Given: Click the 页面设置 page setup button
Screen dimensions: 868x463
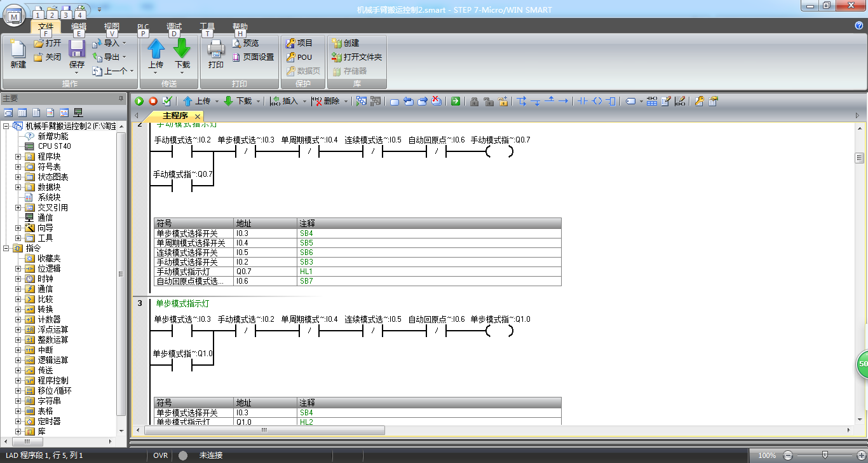Looking at the screenshot, I should tap(253, 57).
